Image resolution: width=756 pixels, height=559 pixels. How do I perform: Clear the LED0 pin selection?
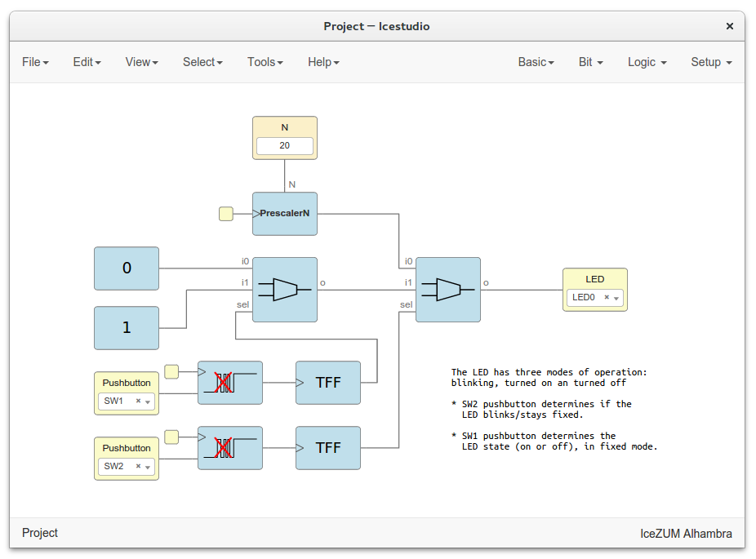(x=607, y=298)
